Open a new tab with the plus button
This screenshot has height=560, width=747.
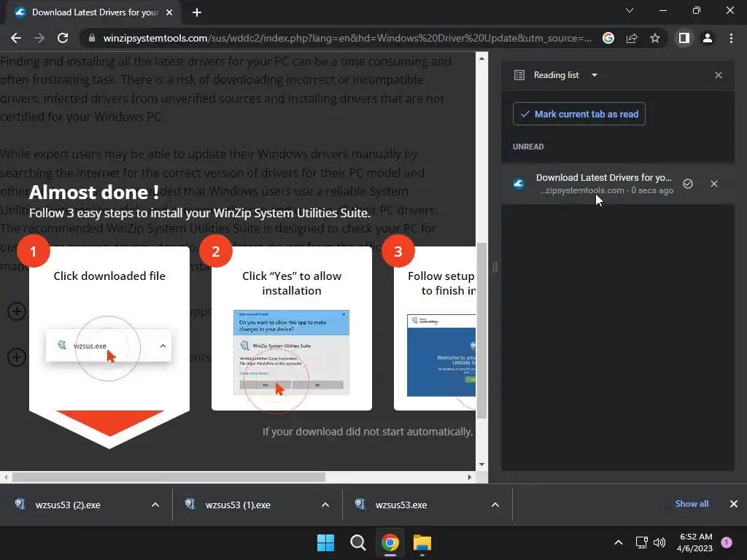[197, 12]
